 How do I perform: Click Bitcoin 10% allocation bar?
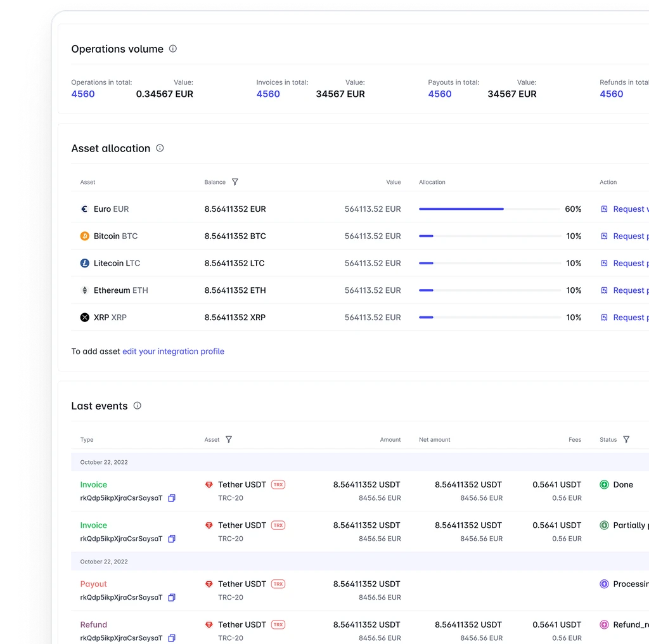[x=489, y=236]
